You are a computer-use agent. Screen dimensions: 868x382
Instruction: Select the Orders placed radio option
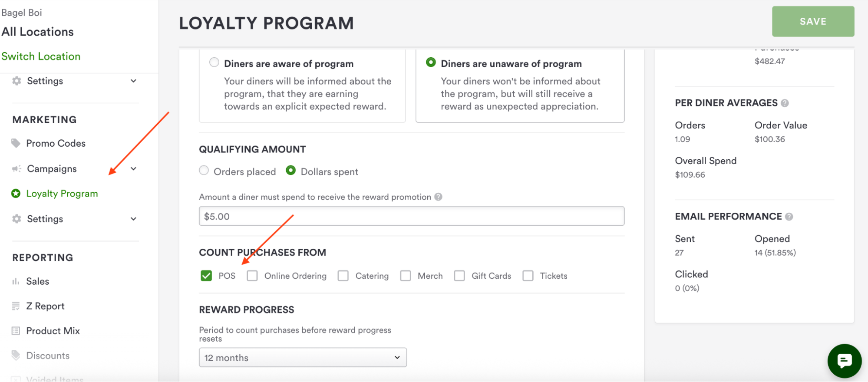coord(204,171)
